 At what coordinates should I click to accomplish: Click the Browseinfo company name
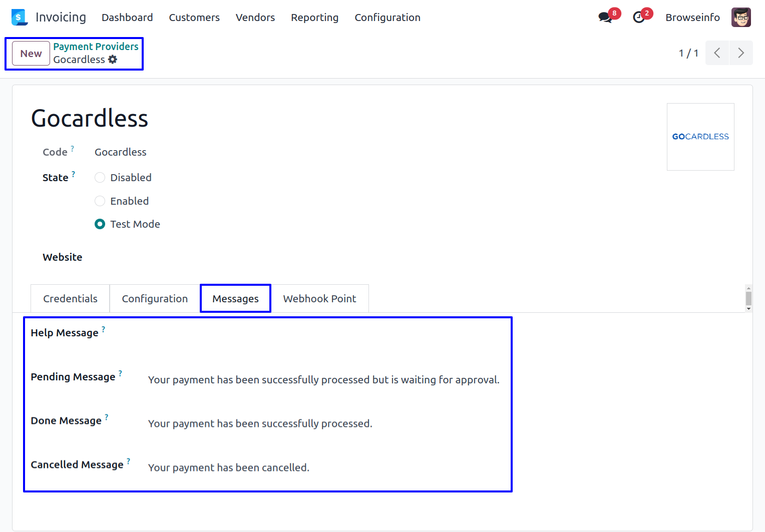(x=692, y=18)
